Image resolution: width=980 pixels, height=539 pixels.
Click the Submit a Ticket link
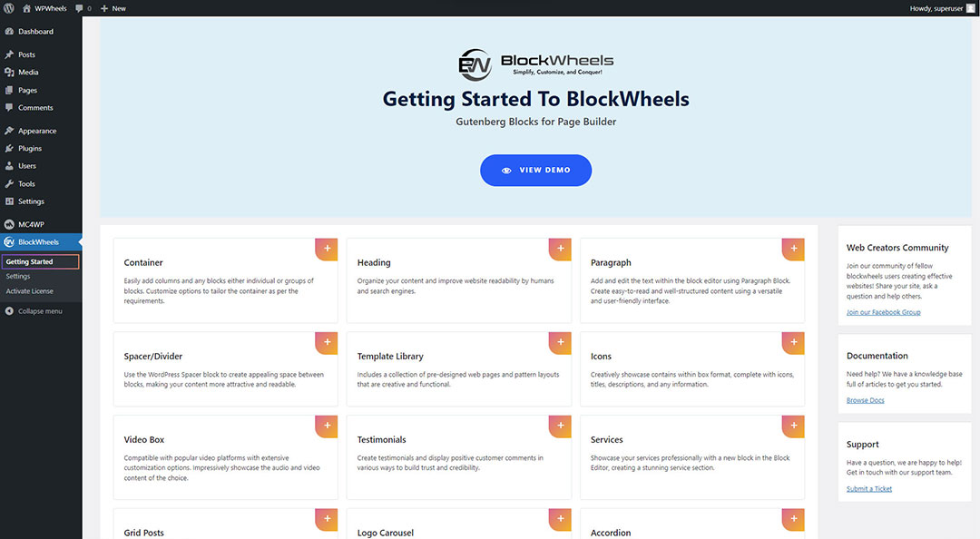[868, 489]
